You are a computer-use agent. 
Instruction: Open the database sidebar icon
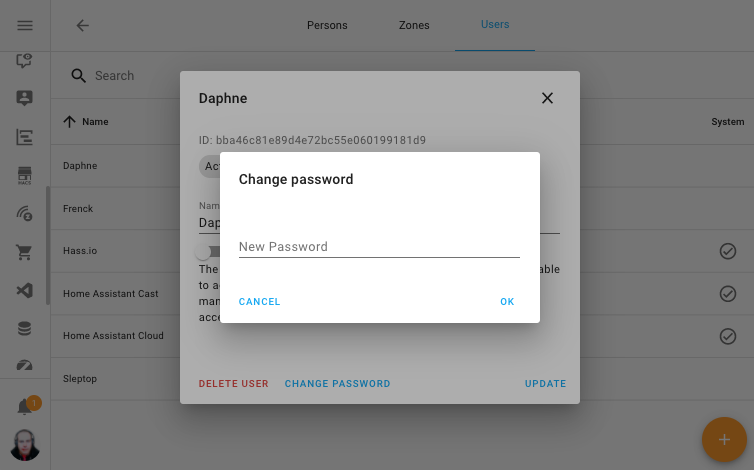click(25, 328)
